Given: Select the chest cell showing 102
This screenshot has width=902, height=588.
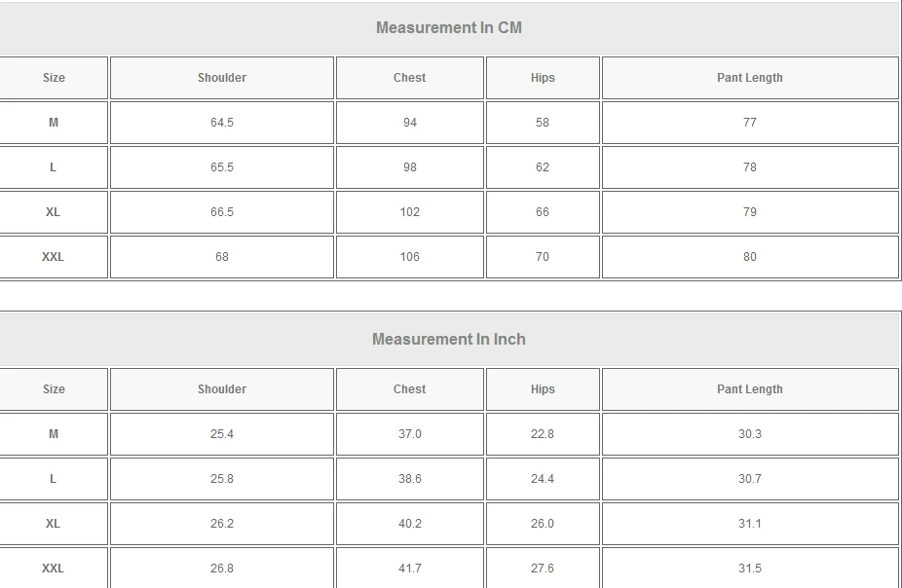Looking at the screenshot, I should pos(409,212).
